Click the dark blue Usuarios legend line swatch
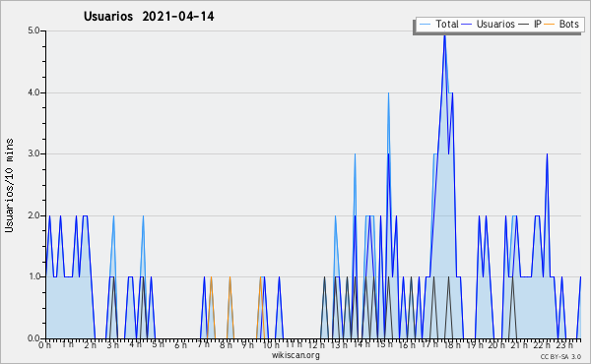The width and height of the screenshot is (591, 364). (467, 25)
